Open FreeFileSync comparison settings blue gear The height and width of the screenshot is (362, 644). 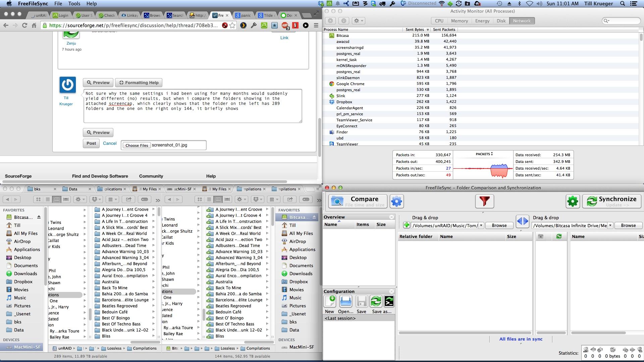pos(396,201)
